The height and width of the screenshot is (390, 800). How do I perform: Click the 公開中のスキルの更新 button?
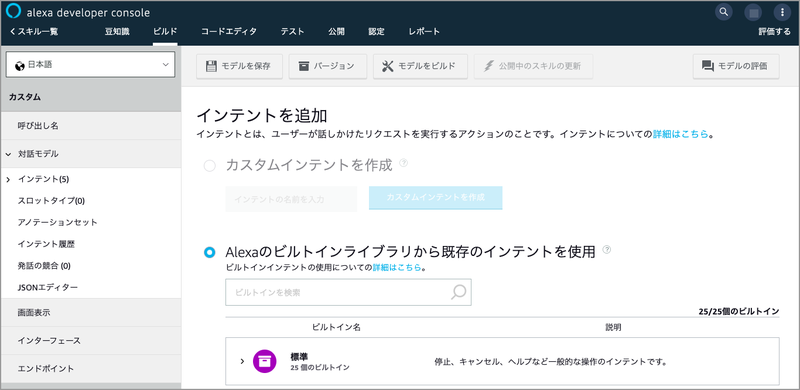coord(533,66)
